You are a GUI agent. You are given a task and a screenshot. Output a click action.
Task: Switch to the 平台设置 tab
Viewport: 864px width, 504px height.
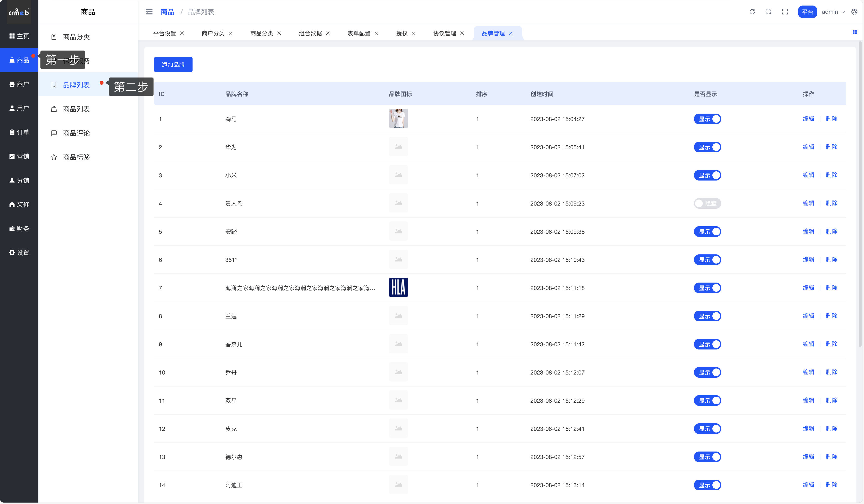[x=164, y=33]
